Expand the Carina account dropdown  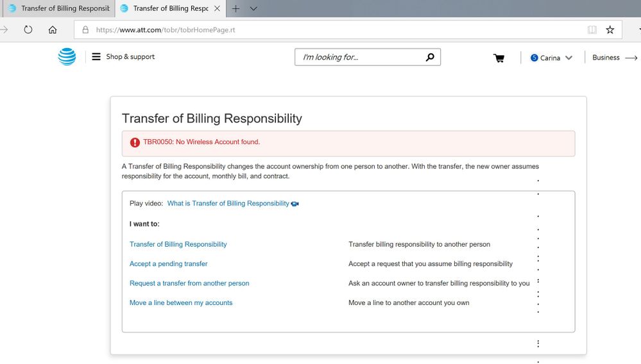552,58
